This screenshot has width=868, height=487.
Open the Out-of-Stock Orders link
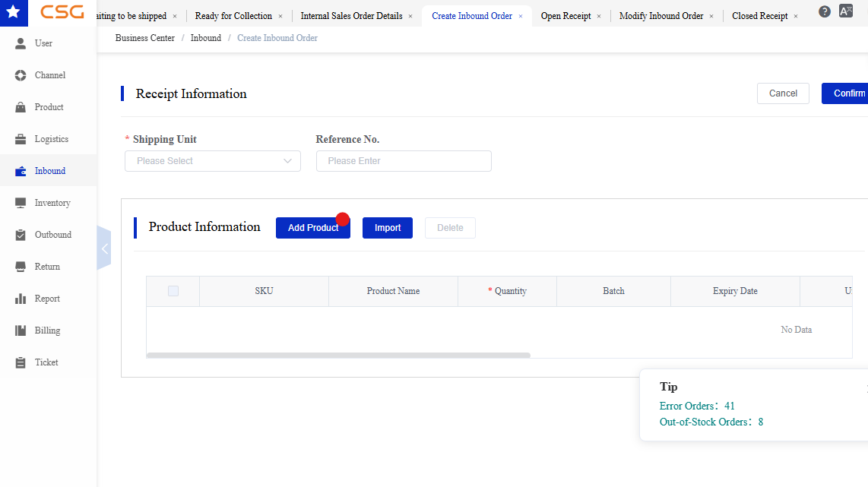coord(711,422)
